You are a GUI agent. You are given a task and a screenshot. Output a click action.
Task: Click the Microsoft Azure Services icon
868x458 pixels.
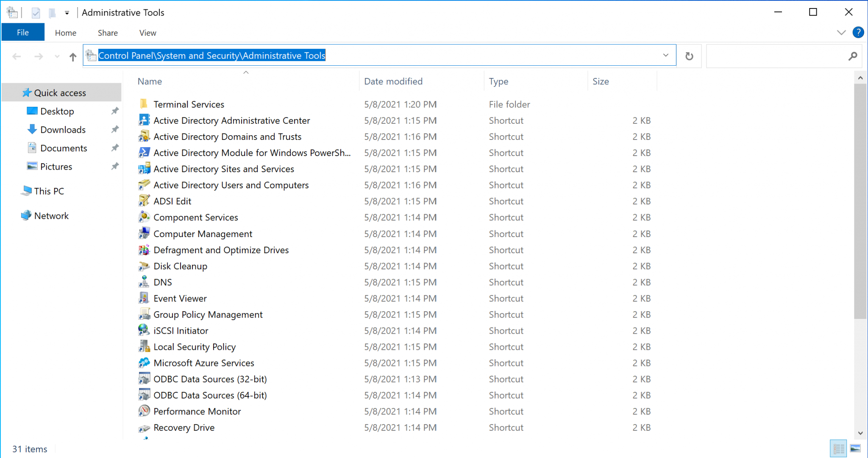(144, 362)
